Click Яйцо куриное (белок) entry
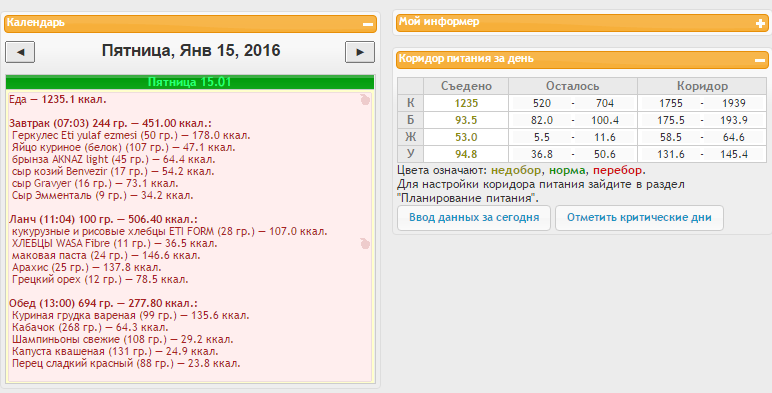 (124, 147)
